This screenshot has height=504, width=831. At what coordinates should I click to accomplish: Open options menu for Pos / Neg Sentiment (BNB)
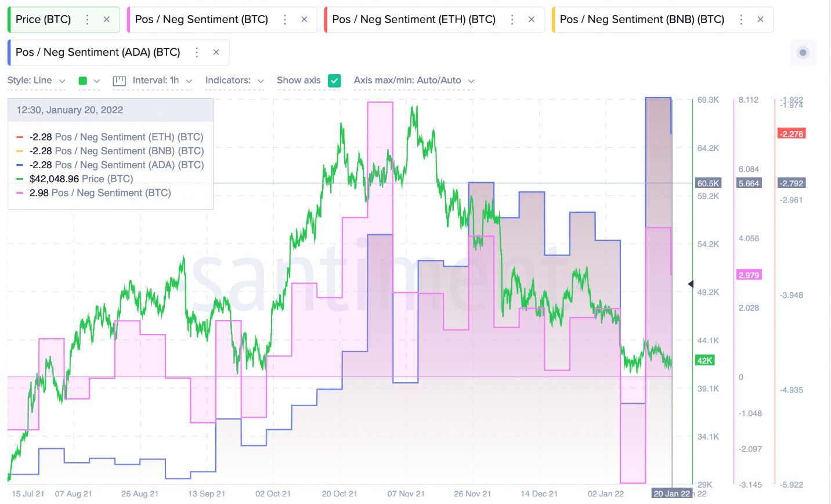coord(741,19)
